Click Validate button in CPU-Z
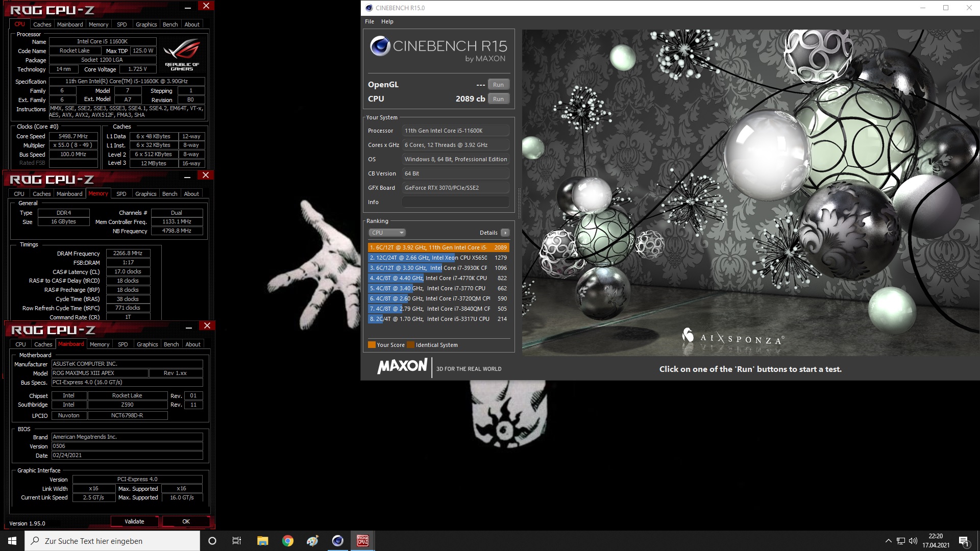 134,521
